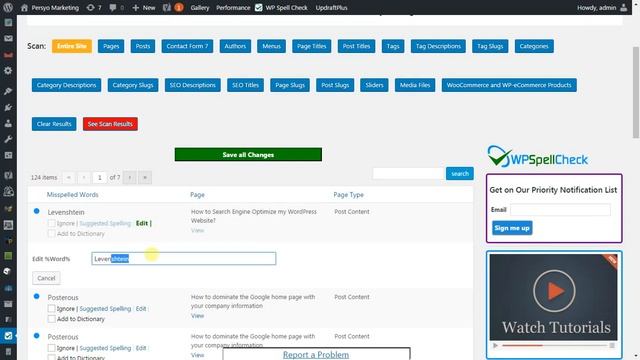
Task: Go to the first results page
Action: (69, 177)
